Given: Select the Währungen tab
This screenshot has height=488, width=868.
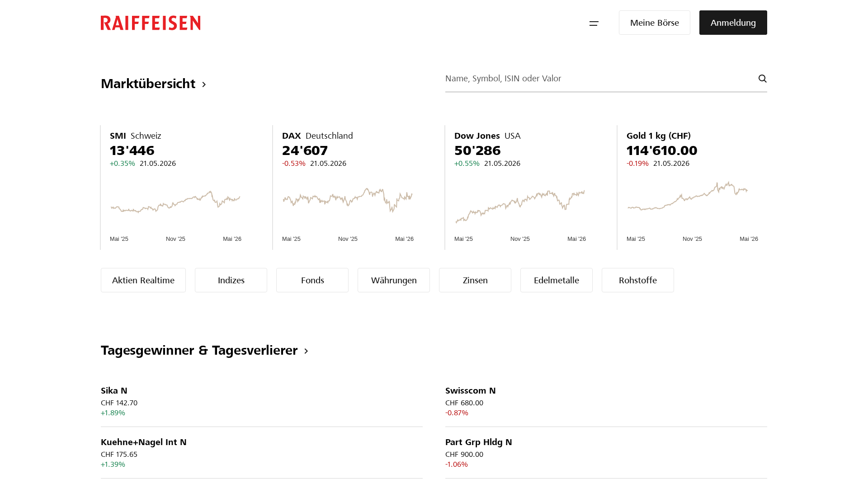Looking at the screenshot, I should tap(394, 280).
